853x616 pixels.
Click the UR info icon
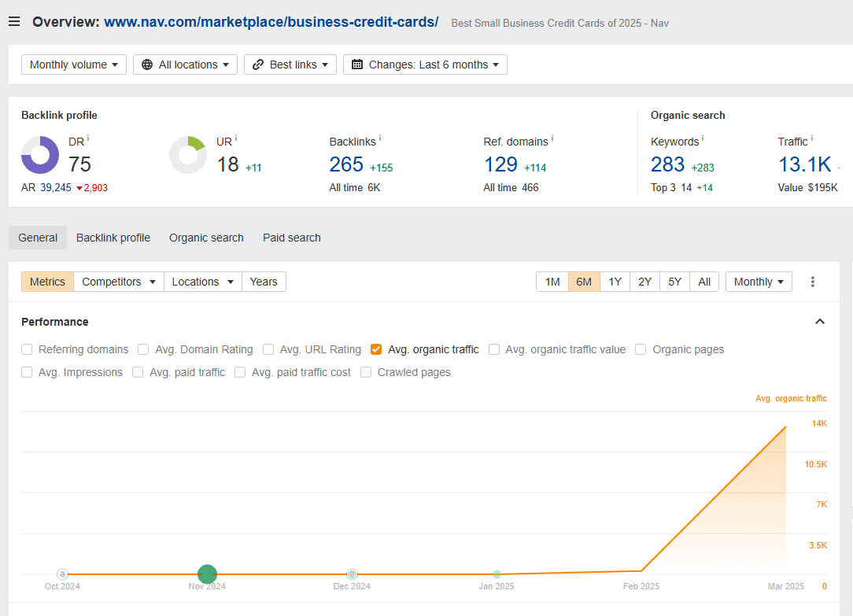point(236,138)
